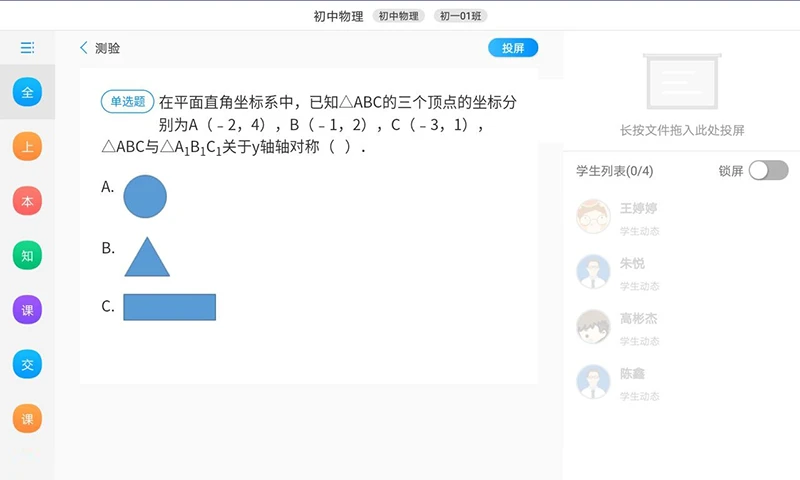800x480 pixels.
Task: Select answer option A circle
Action: click(x=145, y=197)
